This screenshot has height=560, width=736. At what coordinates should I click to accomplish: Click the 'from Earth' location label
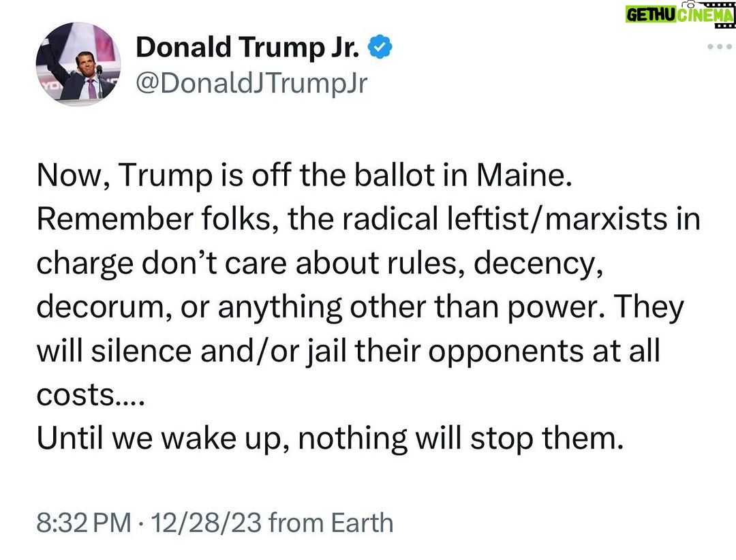tap(331, 523)
